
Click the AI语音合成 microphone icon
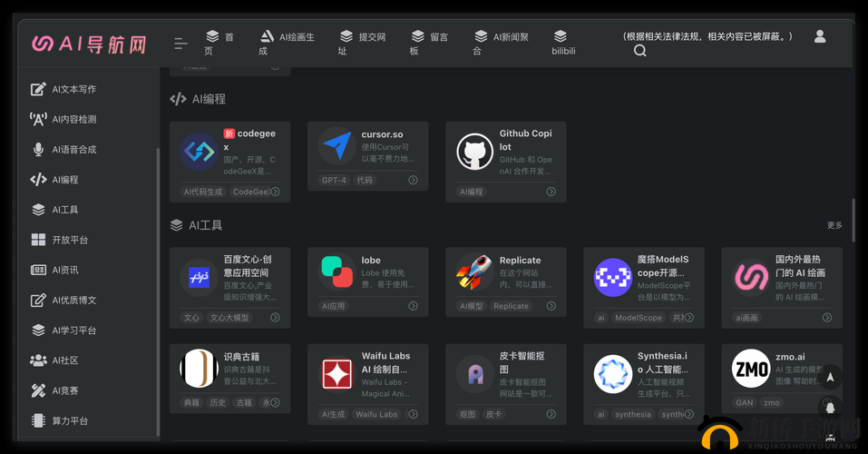click(38, 149)
